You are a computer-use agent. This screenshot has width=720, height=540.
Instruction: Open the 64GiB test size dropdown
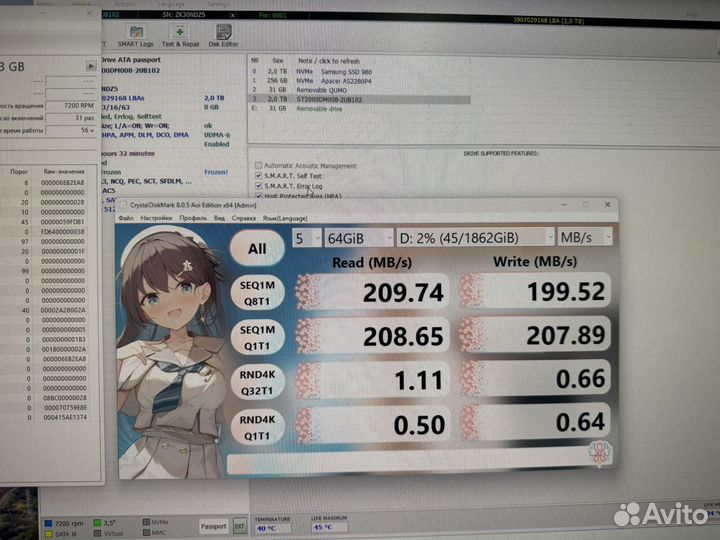click(x=359, y=238)
